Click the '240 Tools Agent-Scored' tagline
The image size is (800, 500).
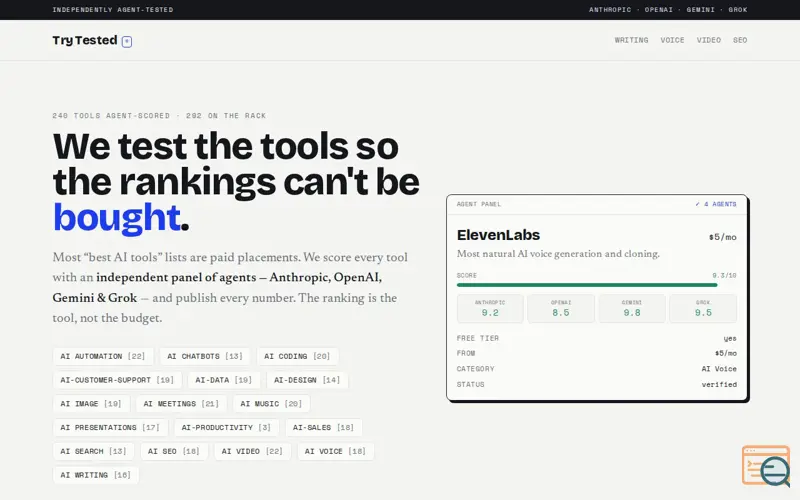111,116
